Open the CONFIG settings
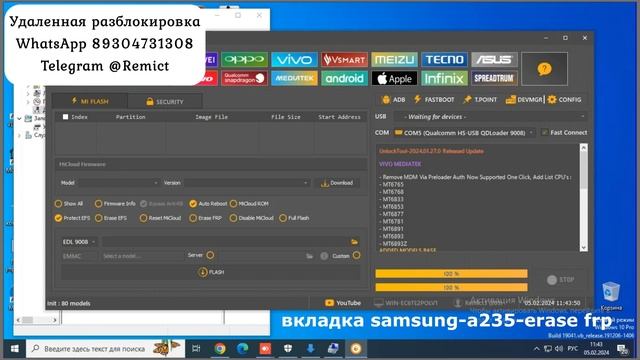This screenshot has width=640, height=360. click(x=564, y=100)
